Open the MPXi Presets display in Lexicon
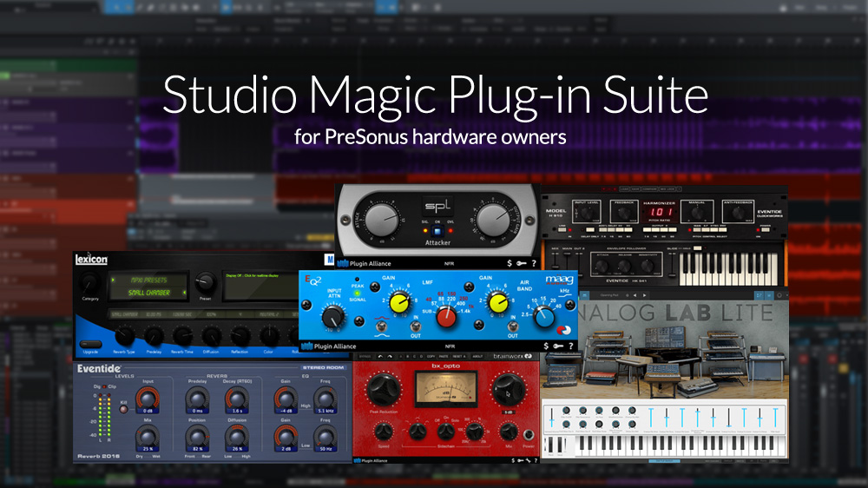 click(x=149, y=287)
